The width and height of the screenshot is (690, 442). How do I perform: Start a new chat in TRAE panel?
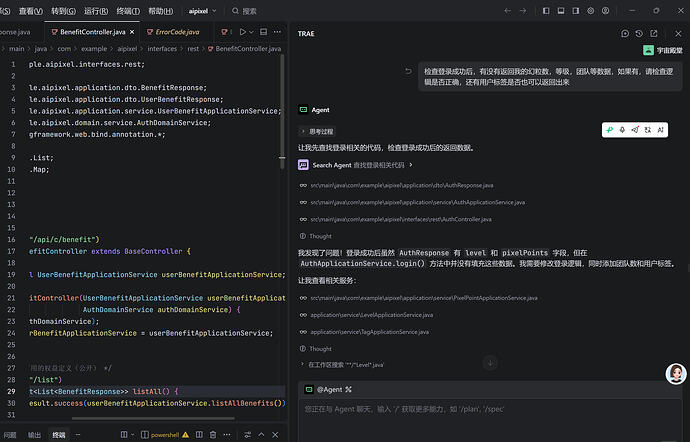tap(624, 33)
